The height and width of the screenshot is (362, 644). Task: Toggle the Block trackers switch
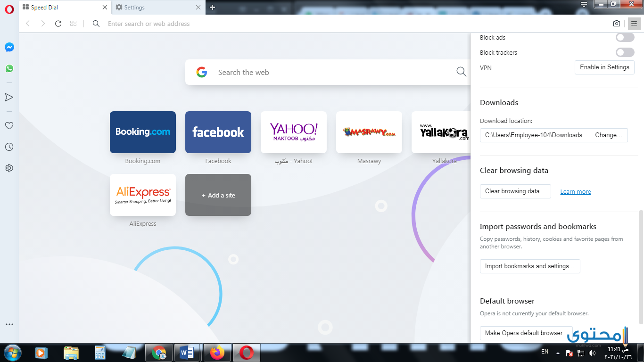tap(625, 52)
